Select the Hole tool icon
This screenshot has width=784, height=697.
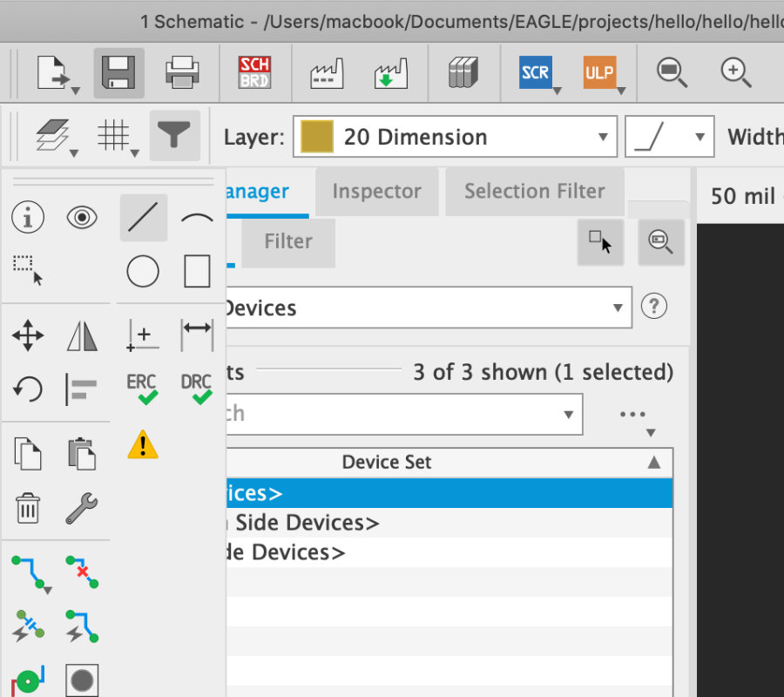[x=82, y=680]
